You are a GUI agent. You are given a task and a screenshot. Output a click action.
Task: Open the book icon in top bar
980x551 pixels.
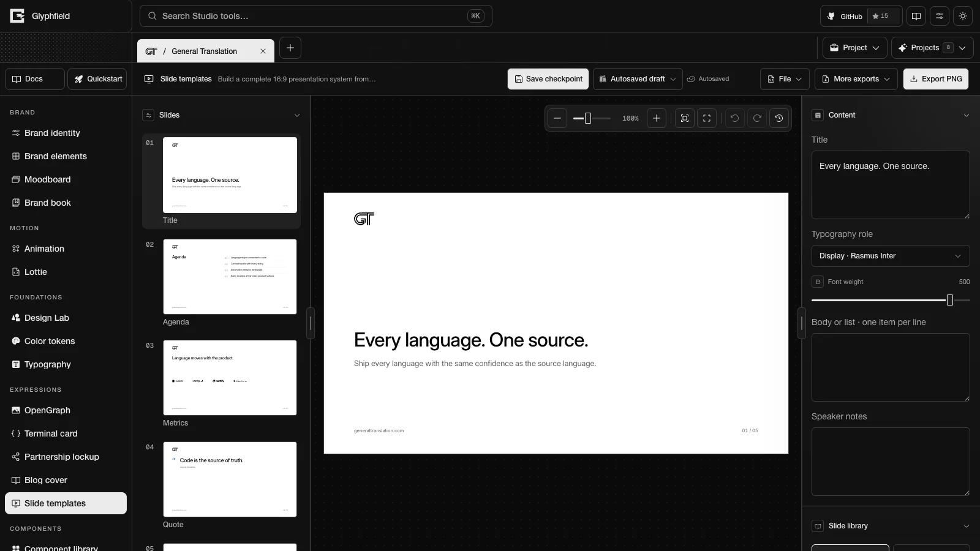[x=916, y=16]
